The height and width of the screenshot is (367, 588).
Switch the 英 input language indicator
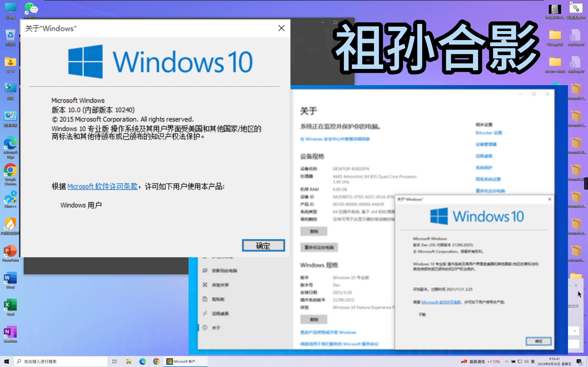(x=533, y=361)
